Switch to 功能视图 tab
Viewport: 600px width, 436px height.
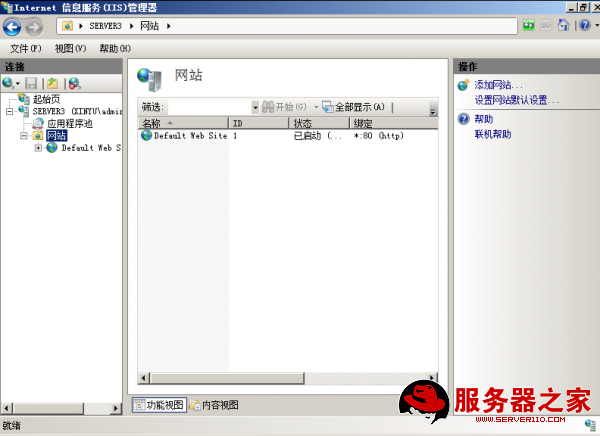[x=159, y=405]
